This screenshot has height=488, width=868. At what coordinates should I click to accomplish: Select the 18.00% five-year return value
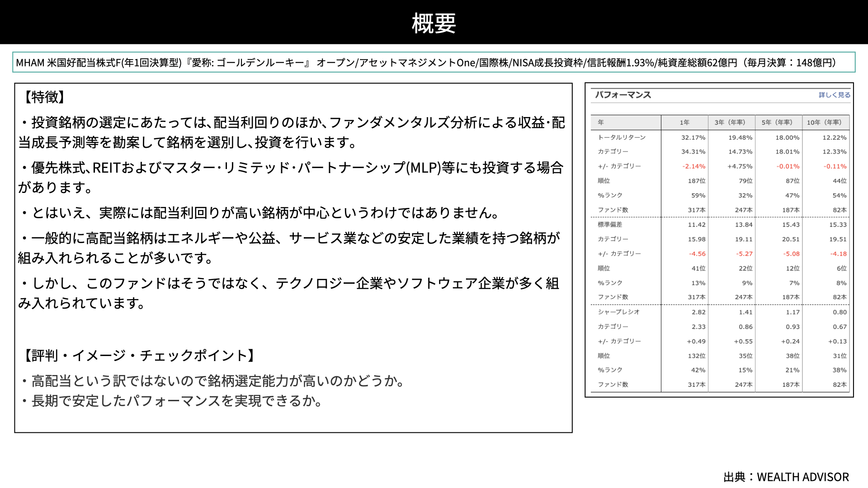pos(788,137)
